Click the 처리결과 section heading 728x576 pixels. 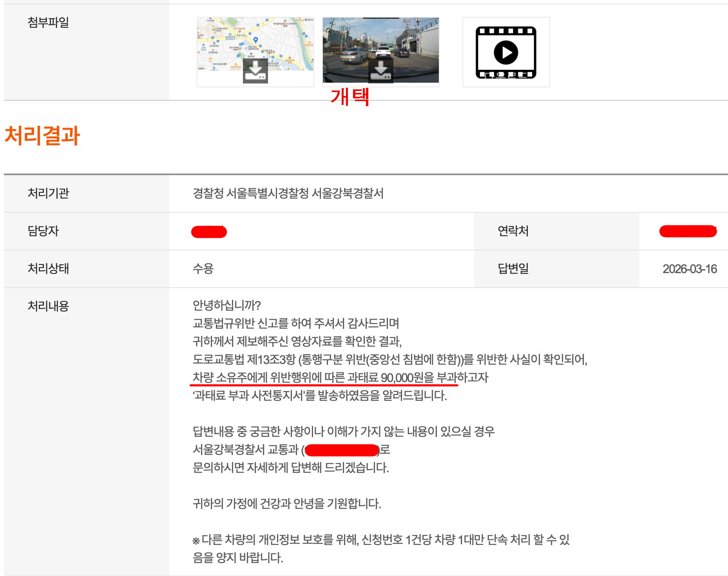[x=42, y=136]
